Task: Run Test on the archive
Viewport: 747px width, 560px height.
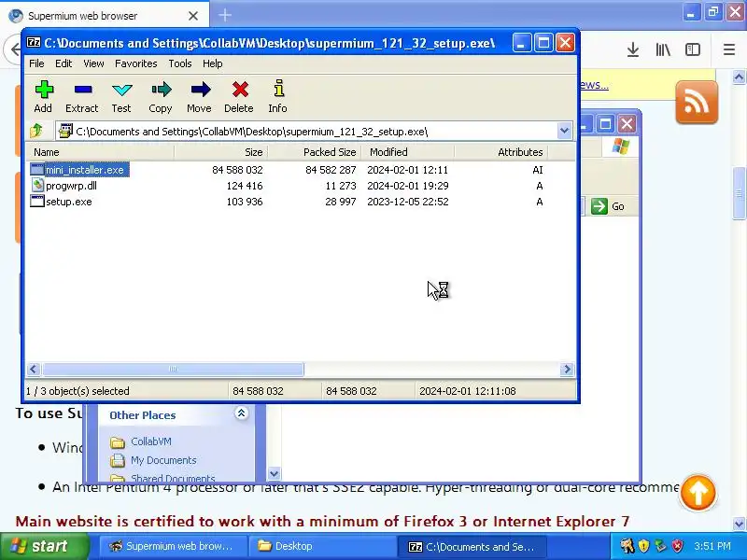Action: [121, 97]
